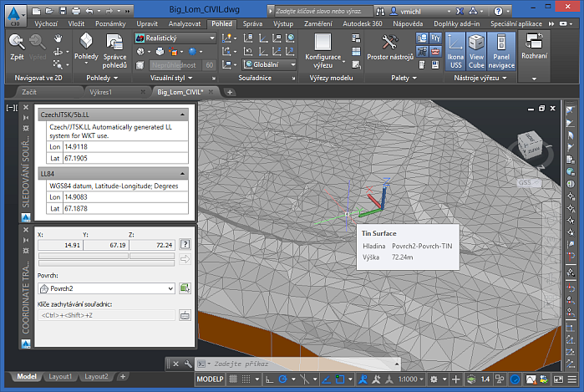Click the pick surface icon beside Povrch2
This screenshot has height=392, width=584.
coord(185,288)
